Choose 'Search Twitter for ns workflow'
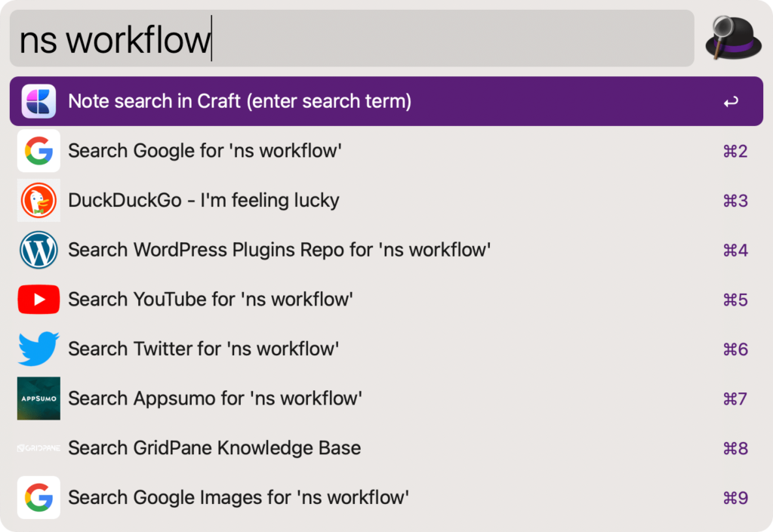773x532 pixels. [386, 349]
